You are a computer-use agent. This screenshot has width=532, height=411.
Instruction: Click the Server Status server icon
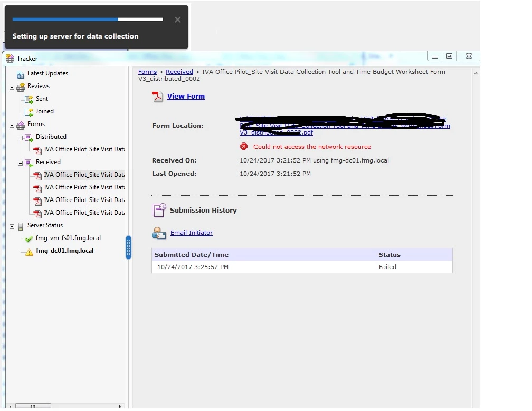tap(21, 226)
